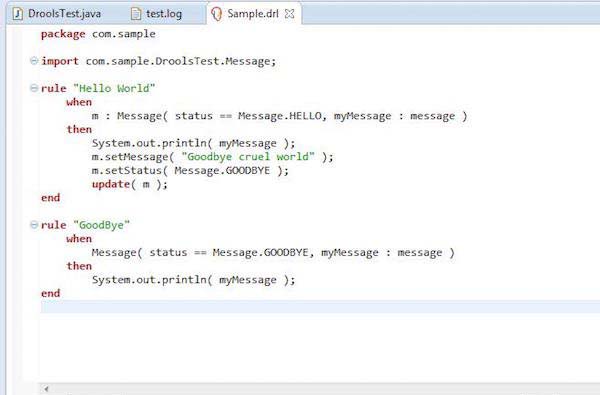This screenshot has height=395, width=600.
Task: Collapse the "GoodBye" rule fold marker
Action: point(34,225)
